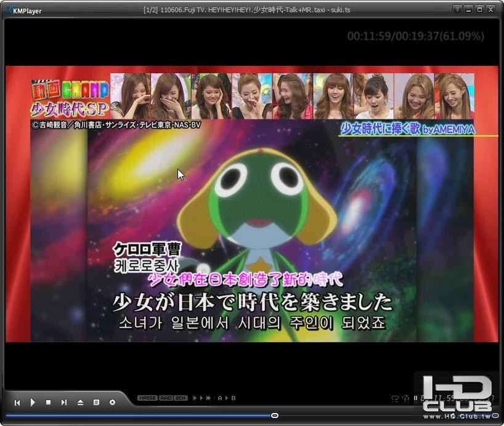The width and height of the screenshot is (504, 426).
Task: Open the control box gear icon
Action: click(112, 402)
